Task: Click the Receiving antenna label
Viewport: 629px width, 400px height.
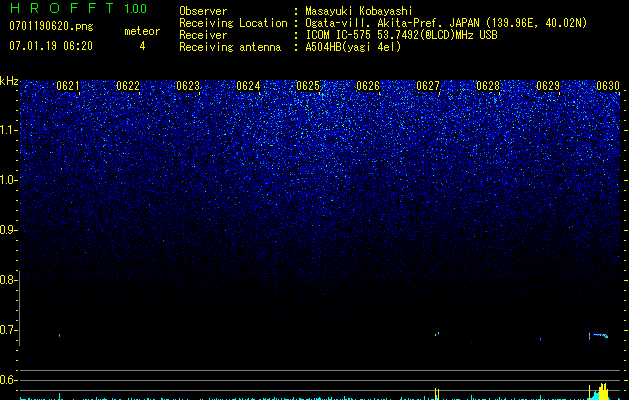Action: pos(230,47)
